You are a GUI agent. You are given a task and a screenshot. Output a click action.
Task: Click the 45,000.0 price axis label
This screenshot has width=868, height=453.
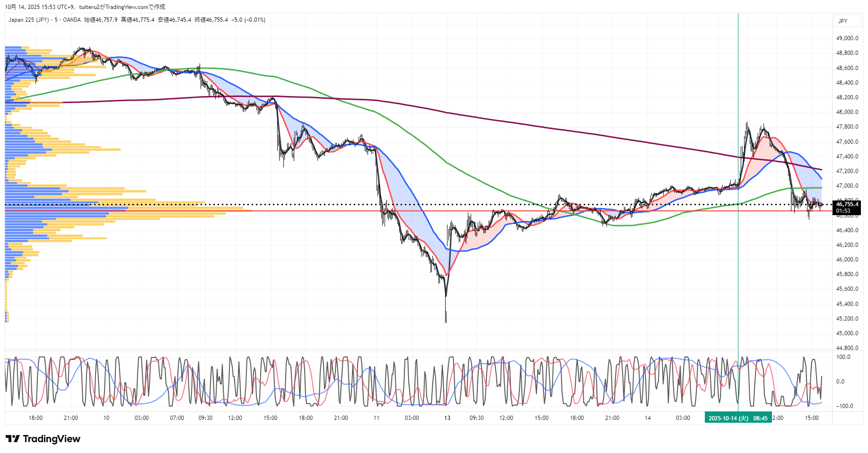tap(847, 333)
